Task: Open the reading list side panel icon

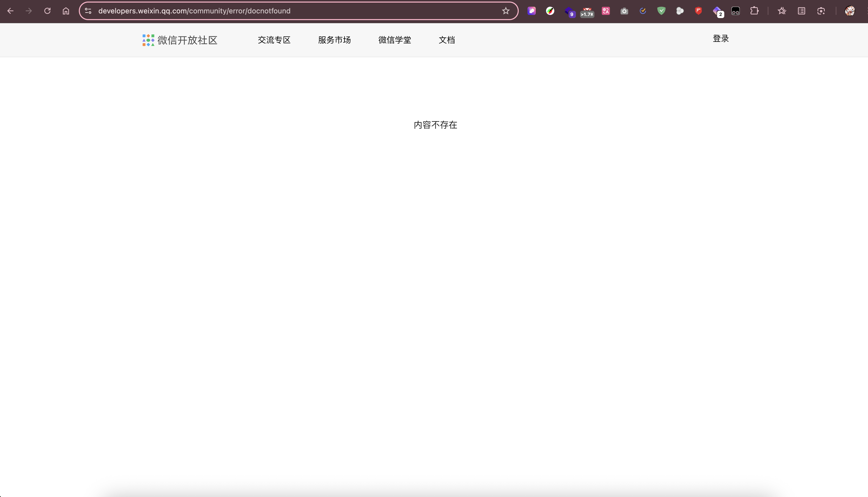Action: click(x=802, y=11)
